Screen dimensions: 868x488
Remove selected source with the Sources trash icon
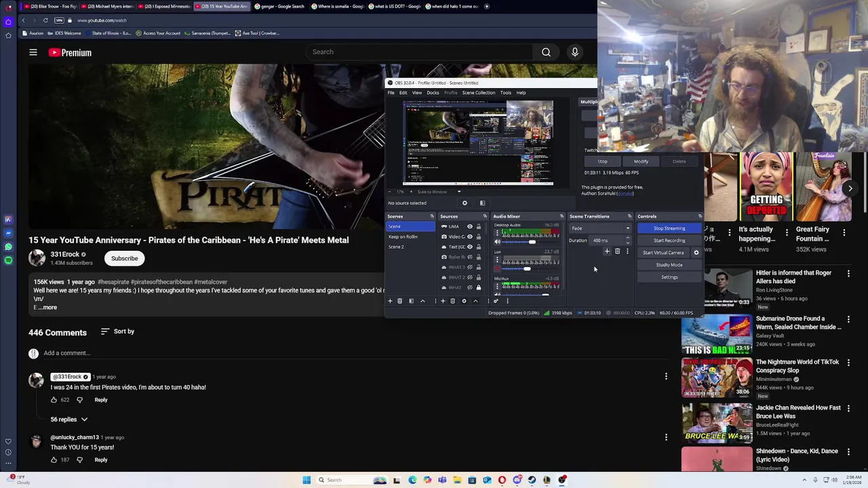[452, 301]
